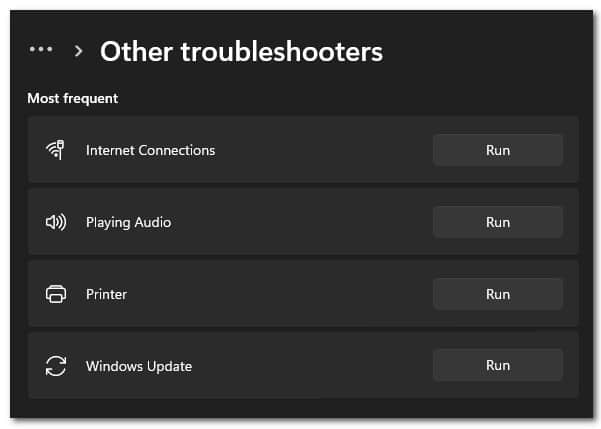Click the Windows Update sync arrows icon

click(56, 366)
